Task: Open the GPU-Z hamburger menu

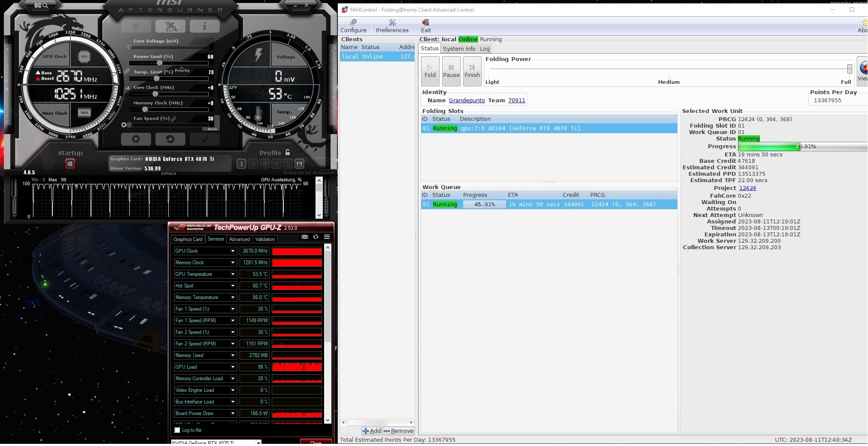Action: tap(327, 237)
